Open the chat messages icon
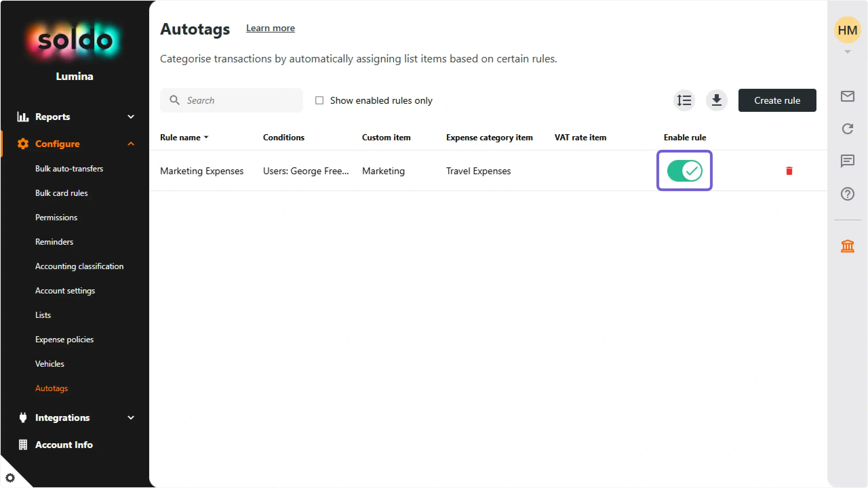The image size is (868, 488). 847,161
